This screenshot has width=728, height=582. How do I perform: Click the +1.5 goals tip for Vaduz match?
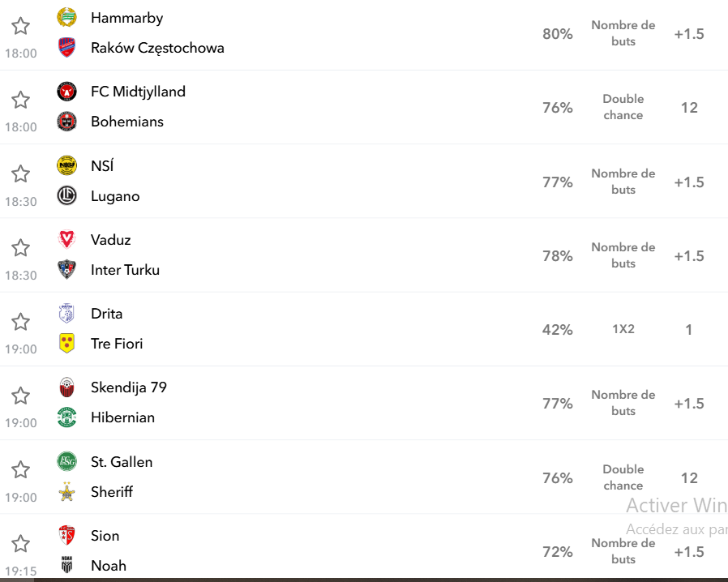(689, 255)
